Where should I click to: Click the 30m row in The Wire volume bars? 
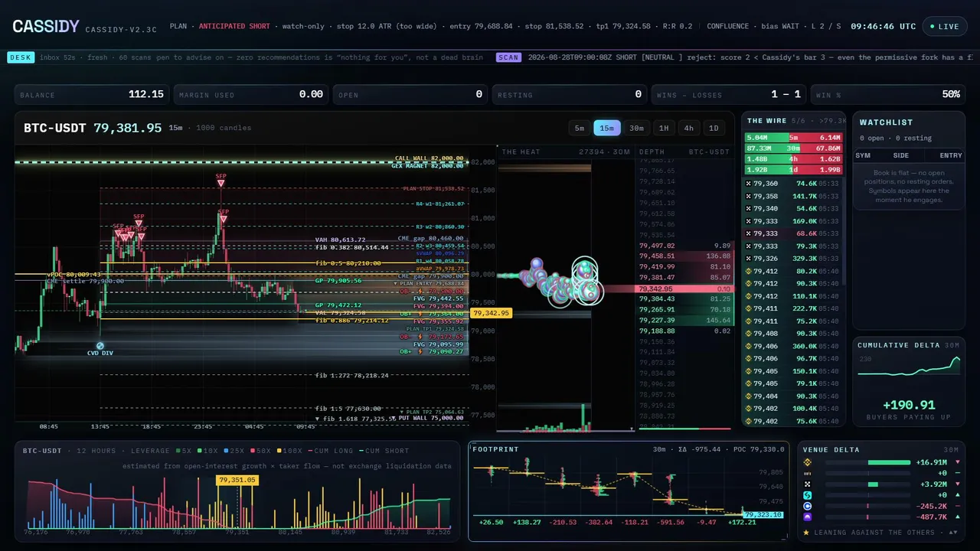tap(794, 148)
